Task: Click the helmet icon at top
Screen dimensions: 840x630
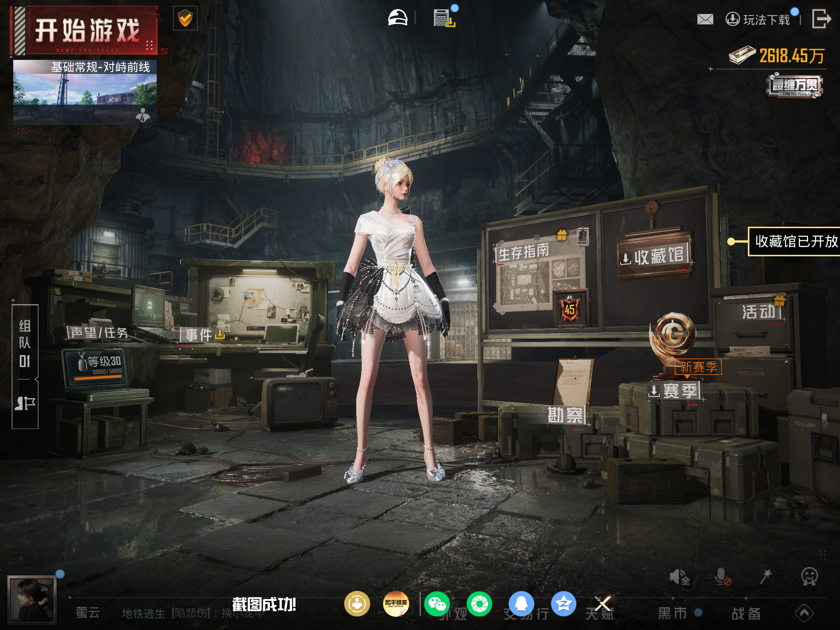Action: click(397, 18)
